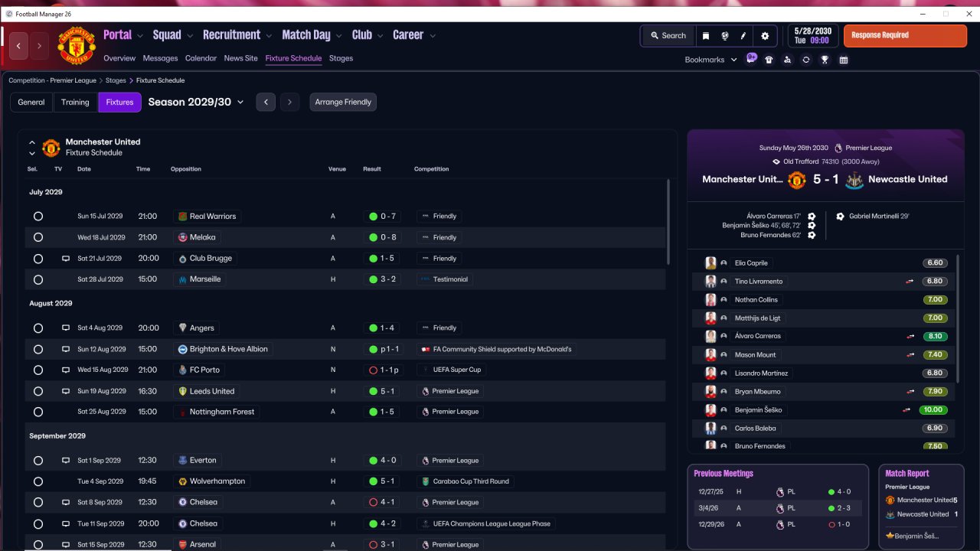Click the shirt icon shortcut
Image resolution: width=980 pixels, height=551 pixels.
(769, 60)
